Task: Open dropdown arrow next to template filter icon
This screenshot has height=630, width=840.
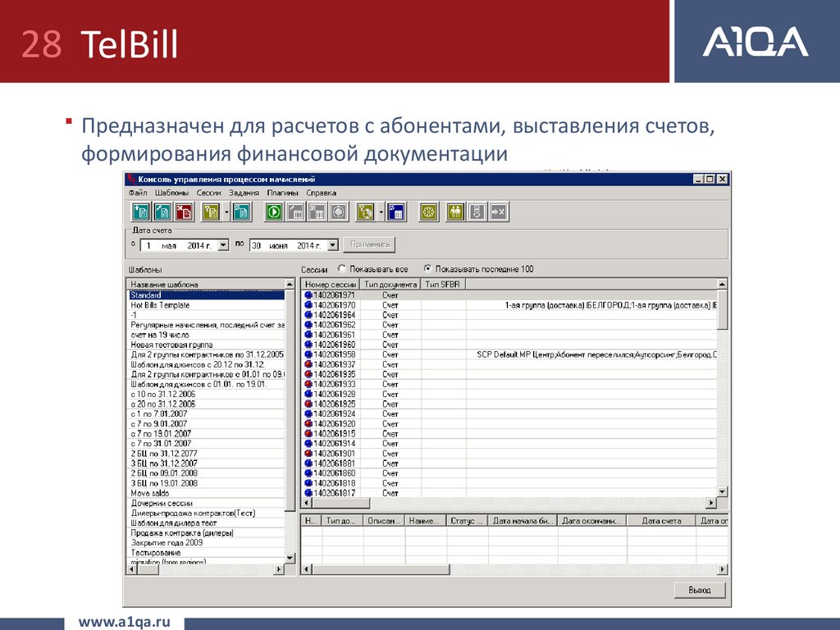Action: (226, 212)
